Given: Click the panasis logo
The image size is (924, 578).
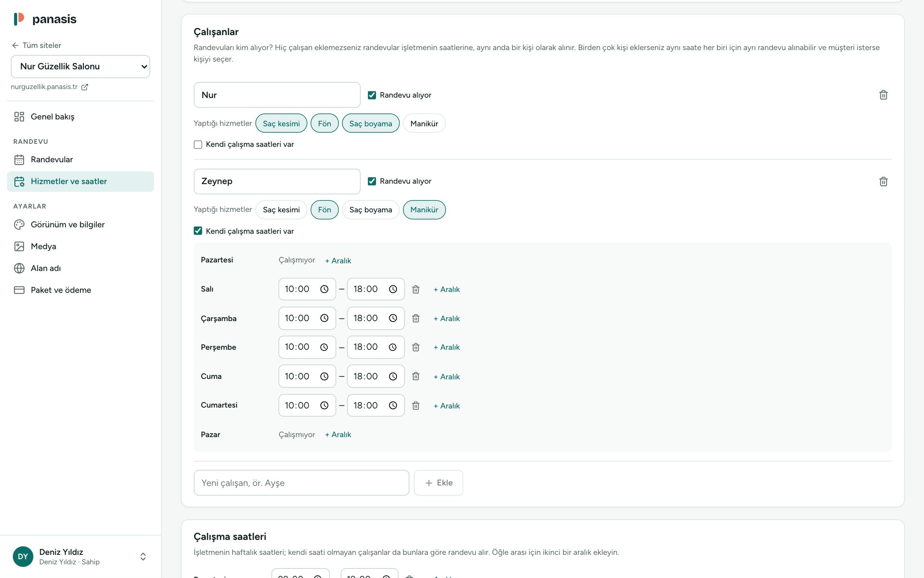Looking at the screenshot, I should click(x=45, y=19).
